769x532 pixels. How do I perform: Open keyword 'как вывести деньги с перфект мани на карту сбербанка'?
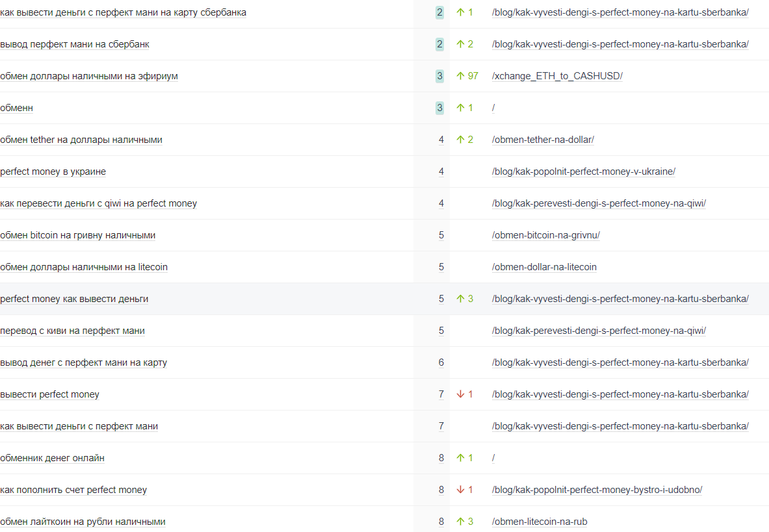pyautogui.click(x=123, y=12)
